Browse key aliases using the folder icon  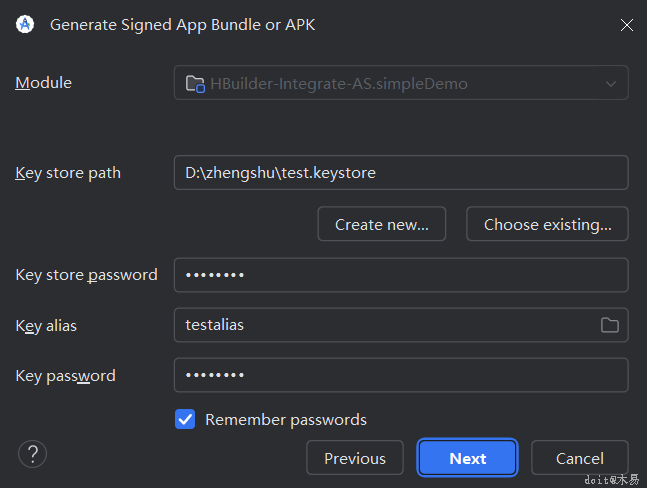coord(609,325)
